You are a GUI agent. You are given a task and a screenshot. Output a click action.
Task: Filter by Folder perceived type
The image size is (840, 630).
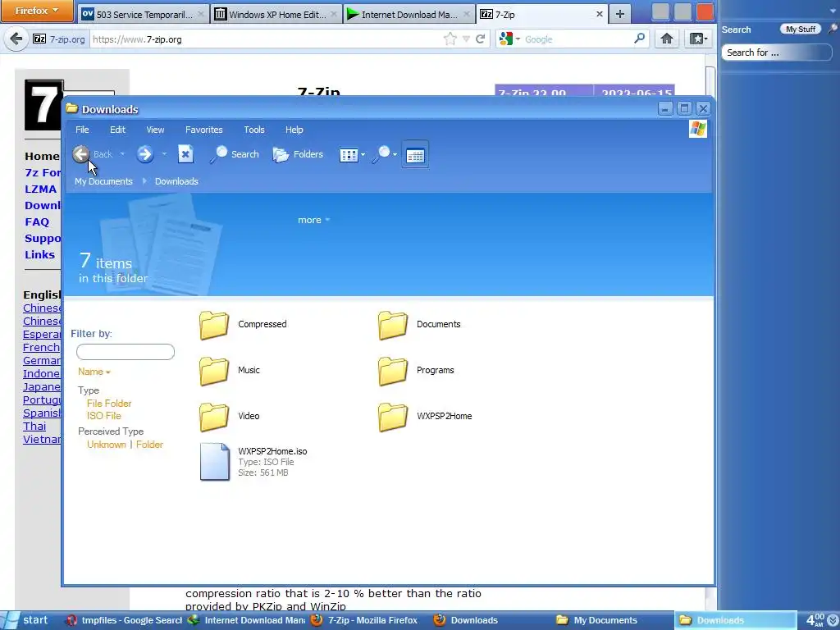(149, 445)
